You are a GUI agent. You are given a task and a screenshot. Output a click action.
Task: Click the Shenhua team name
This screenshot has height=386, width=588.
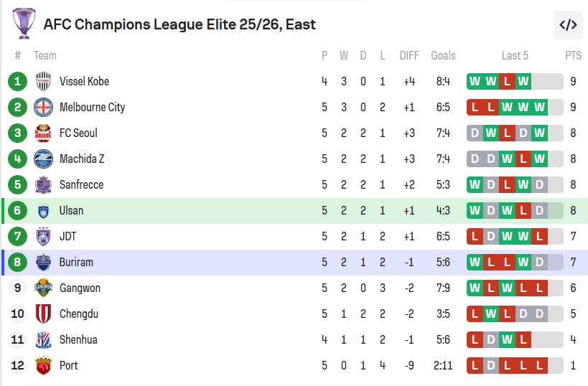point(78,340)
